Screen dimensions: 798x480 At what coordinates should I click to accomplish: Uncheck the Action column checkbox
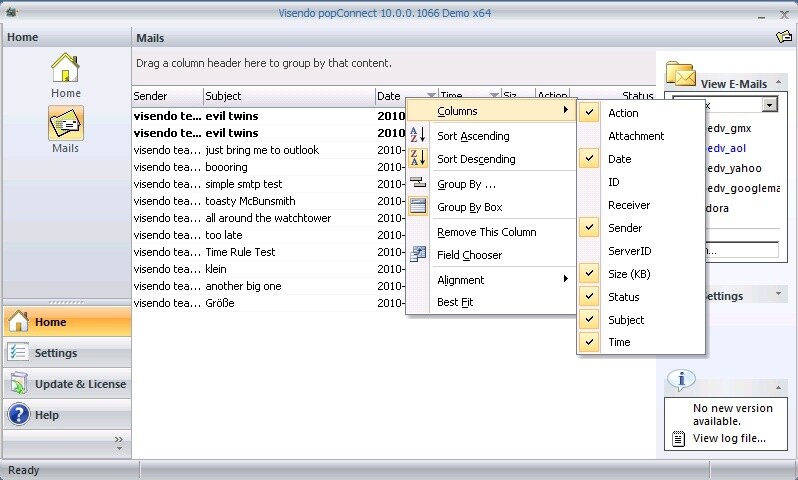coord(589,112)
